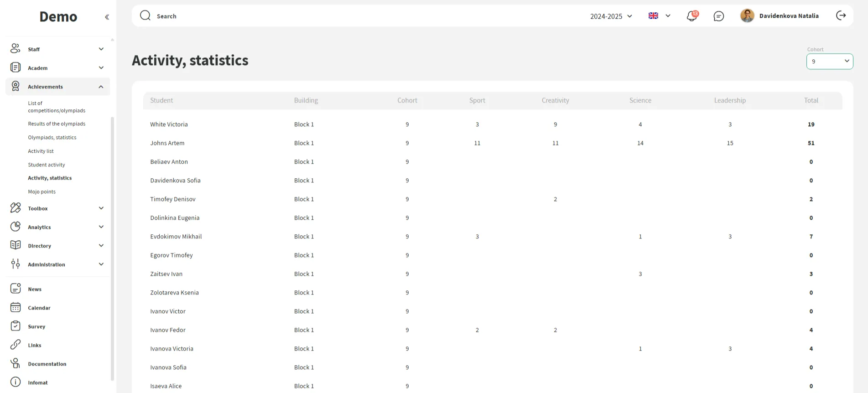Click the logout icon

tap(841, 16)
